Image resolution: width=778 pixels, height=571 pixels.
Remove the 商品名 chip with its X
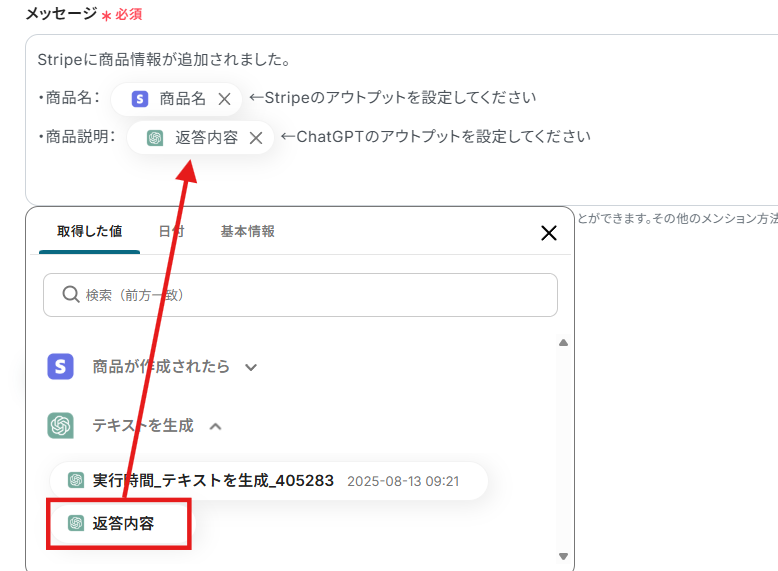(224, 99)
